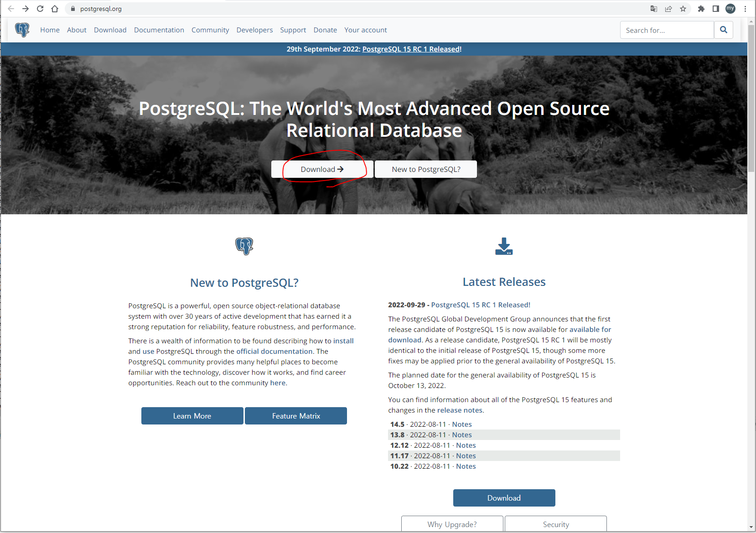Open the Download nav item
This screenshot has height=533, width=756.
click(x=110, y=30)
